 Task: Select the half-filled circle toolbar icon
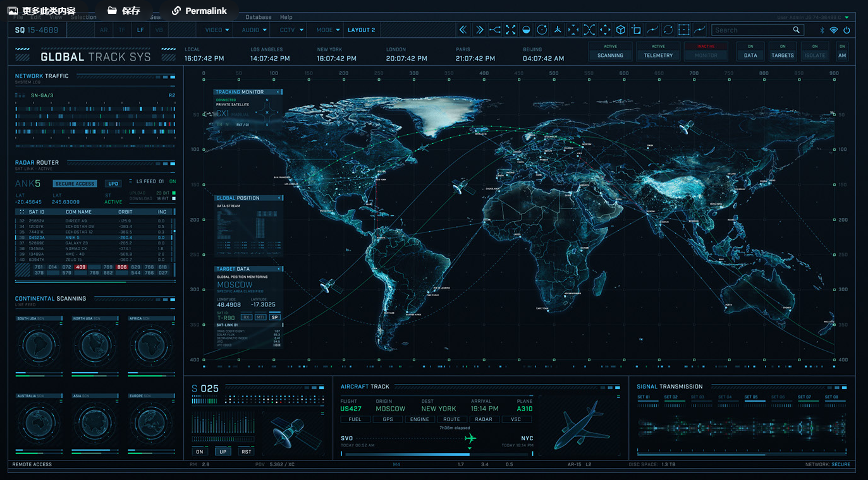tap(527, 30)
